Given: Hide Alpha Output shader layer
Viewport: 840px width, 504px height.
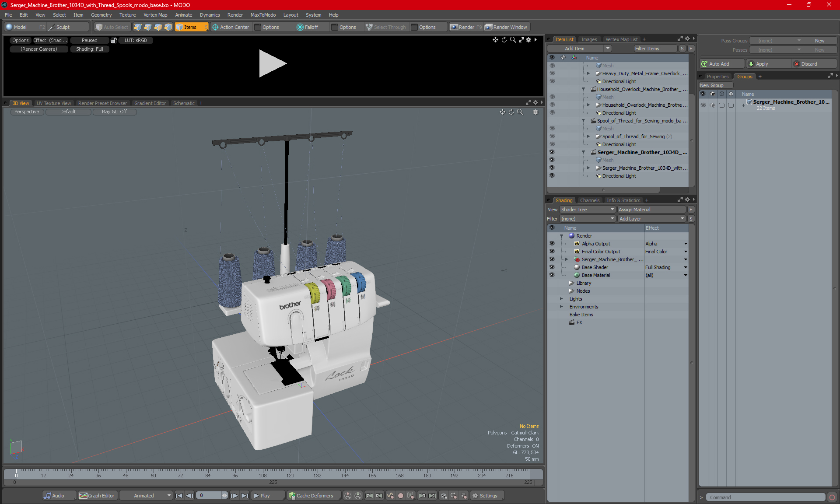Looking at the screenshot, I should click(552, 244).
